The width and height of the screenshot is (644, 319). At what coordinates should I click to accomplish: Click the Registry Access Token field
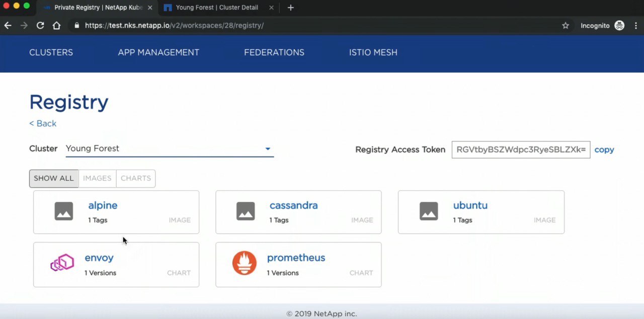pyautogui.click(x=521, y=149)
